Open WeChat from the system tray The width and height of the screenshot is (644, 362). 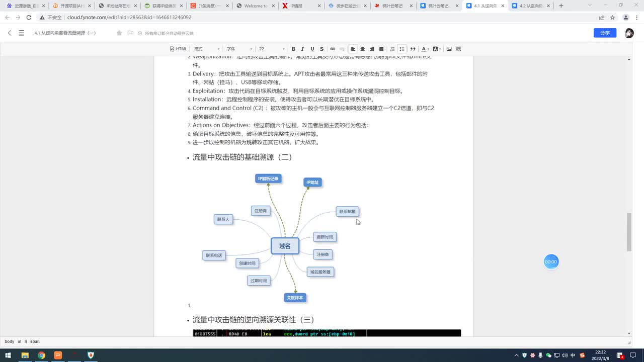pyautogui.click(x=548, y=355)
